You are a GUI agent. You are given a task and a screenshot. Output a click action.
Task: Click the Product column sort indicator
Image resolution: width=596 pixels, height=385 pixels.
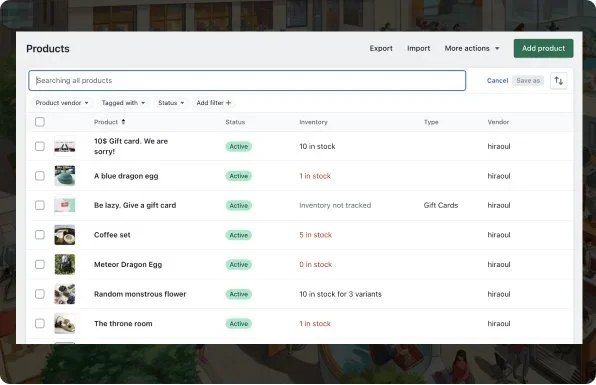coord(123,122)
